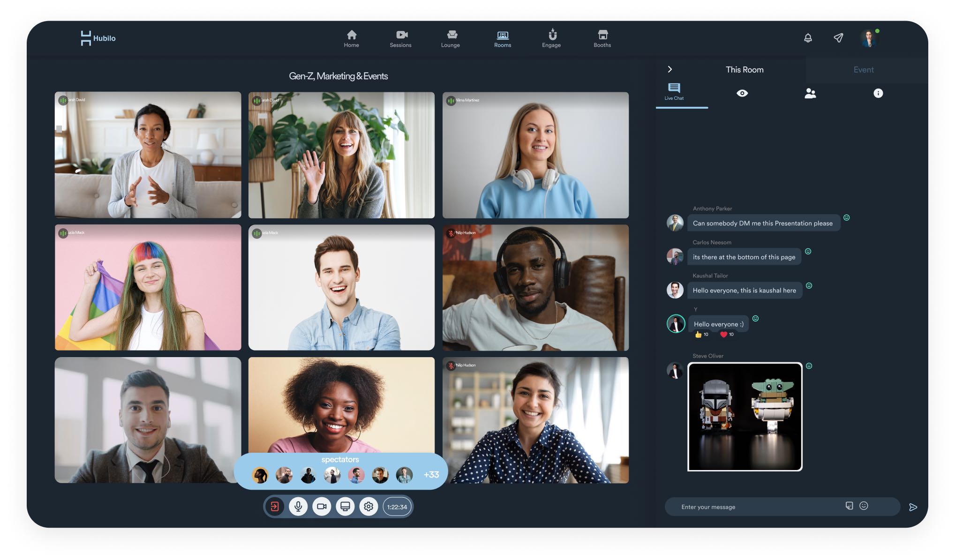The height and width of the screenshot is (560, 955).
Task: Click the first spectator avatar
Action: point(260,475)
